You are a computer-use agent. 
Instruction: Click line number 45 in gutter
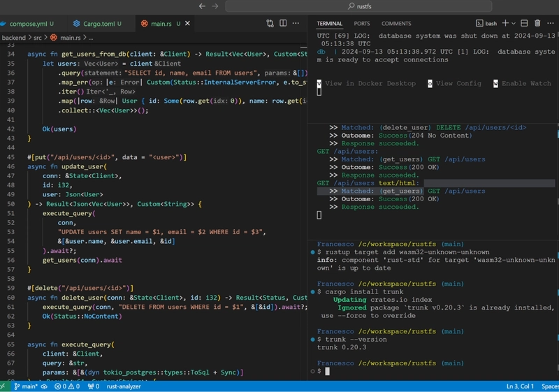coord(11,157)
